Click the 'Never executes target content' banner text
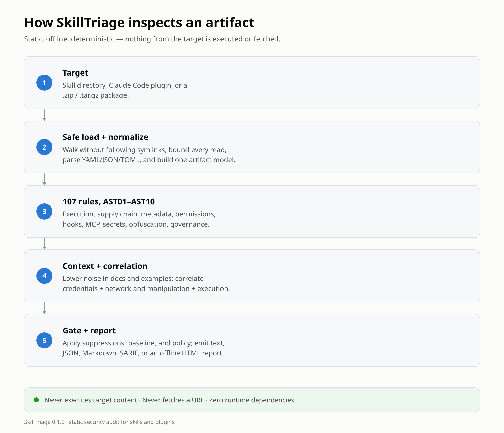This screenshot has width=504, height=433. [169, 400]
